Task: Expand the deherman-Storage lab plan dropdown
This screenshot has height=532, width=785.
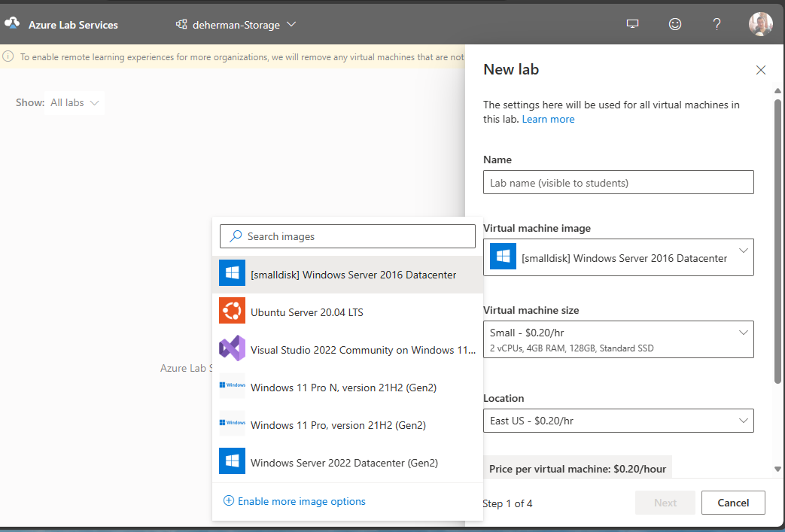Action: tap(291, 24)
